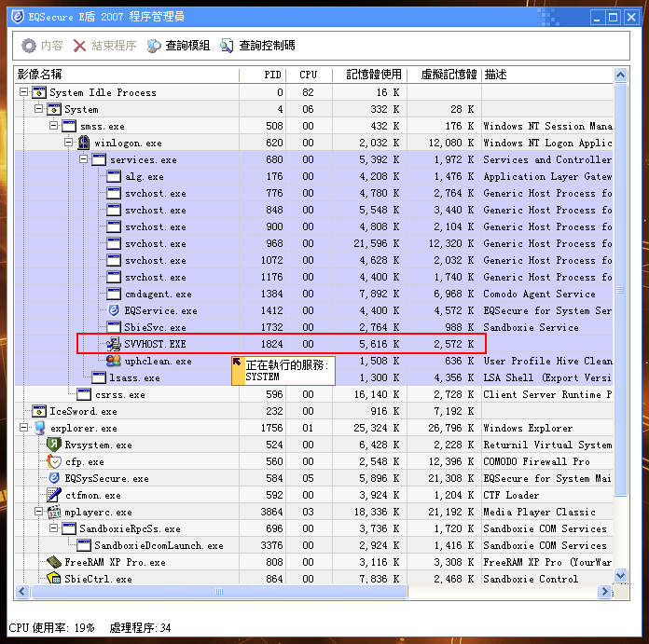Image resolution: width=649 pixels, height=644 pixels.
Task: Click memory value 25,324 K of explorer.exe
Action: click(x=376, y=428)
